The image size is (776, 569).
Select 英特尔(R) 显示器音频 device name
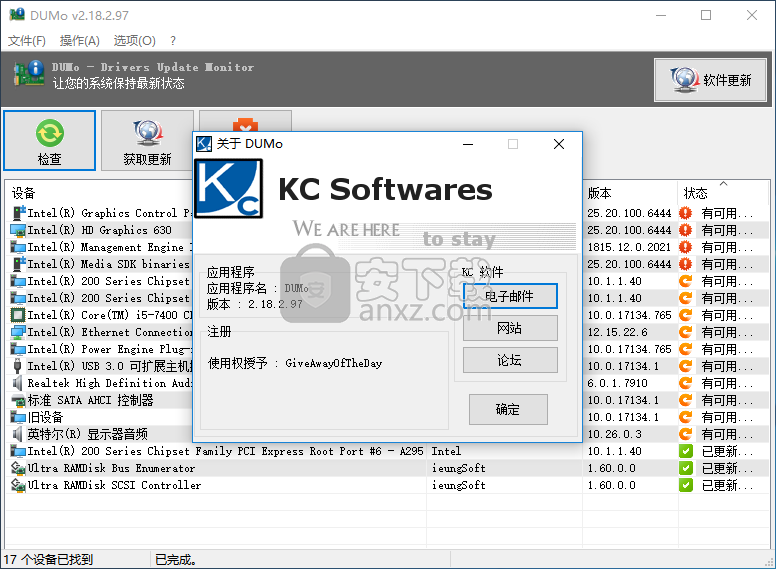[88, 434]
